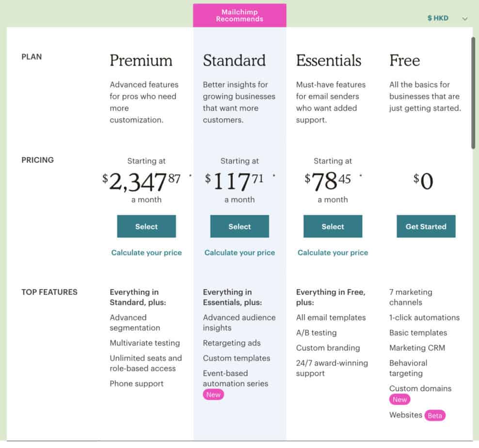The height and width of the screenshot is (448, 479).
Task: Click the Standard plan heading
Action: click(234, 61)
